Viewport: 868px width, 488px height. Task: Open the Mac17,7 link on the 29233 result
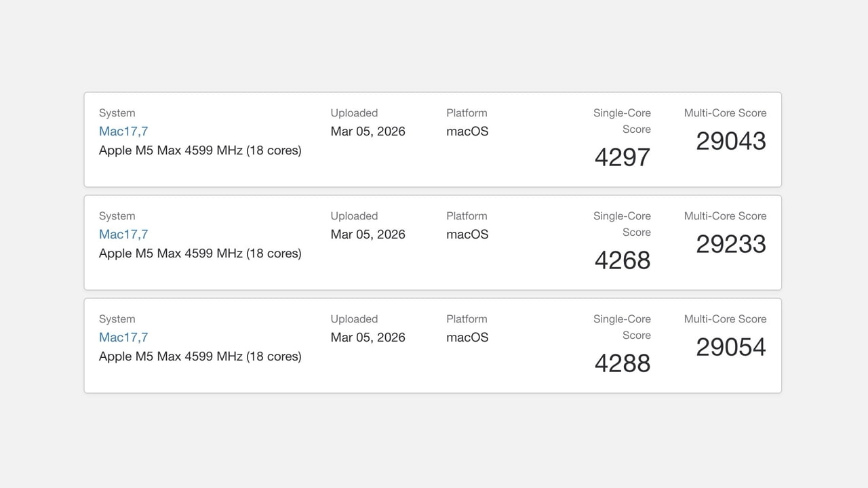(123, 235)
